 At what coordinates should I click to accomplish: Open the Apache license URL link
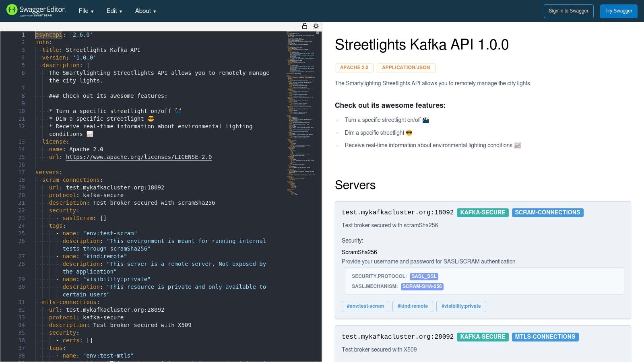(139, 157)
